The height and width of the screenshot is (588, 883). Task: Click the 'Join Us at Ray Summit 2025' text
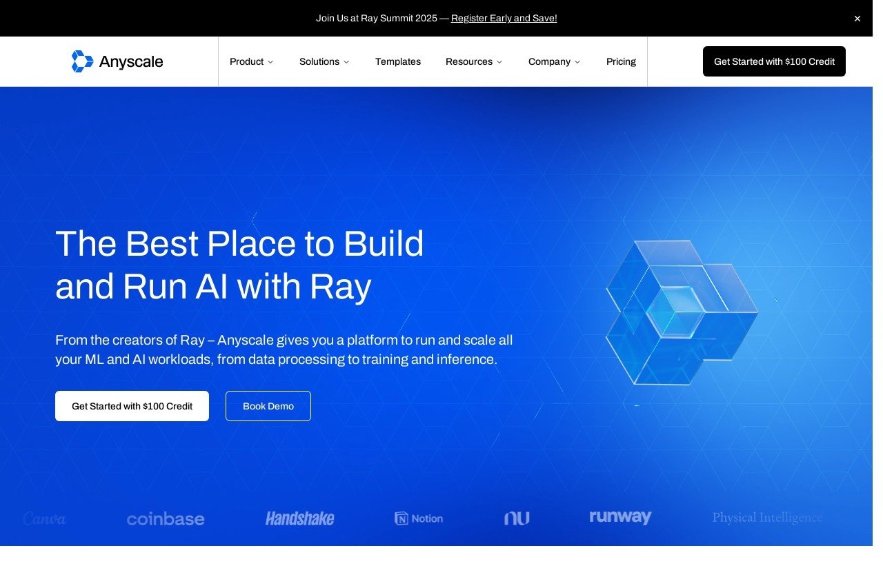click(x=377, y=19)
